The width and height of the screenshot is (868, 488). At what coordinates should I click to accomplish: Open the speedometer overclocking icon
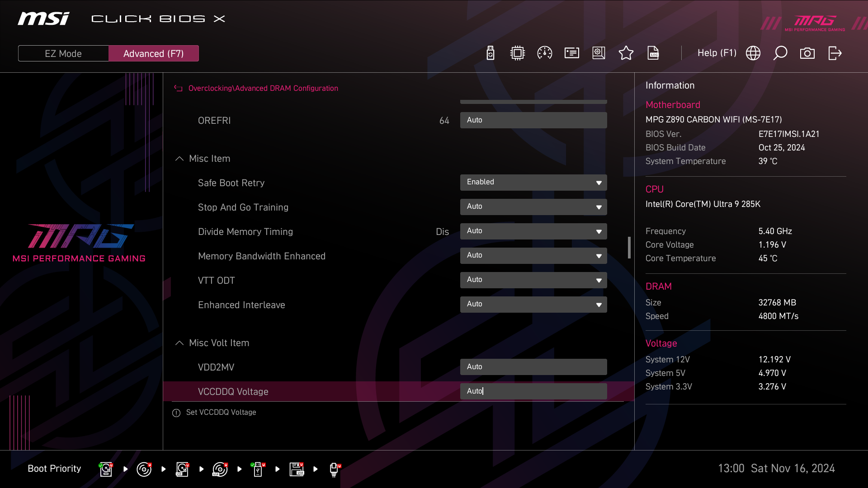coord(544,53)
